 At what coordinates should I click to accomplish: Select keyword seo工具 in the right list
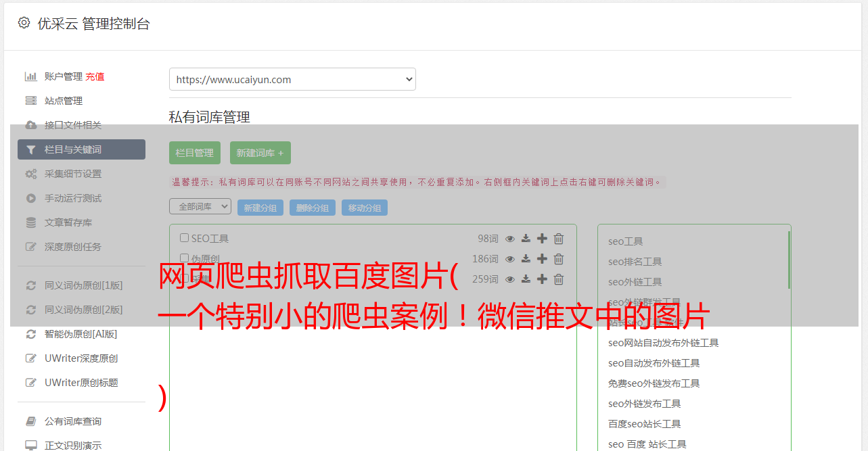625,241
